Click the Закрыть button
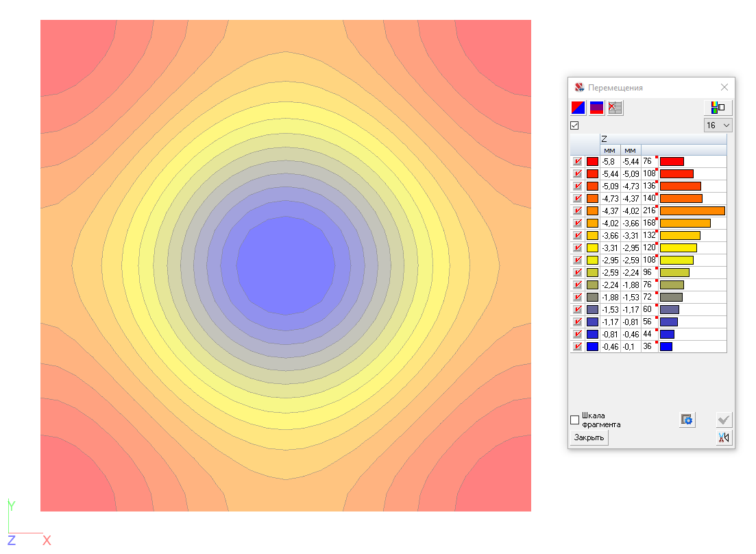The image size is (756, 554). [589, 437]
